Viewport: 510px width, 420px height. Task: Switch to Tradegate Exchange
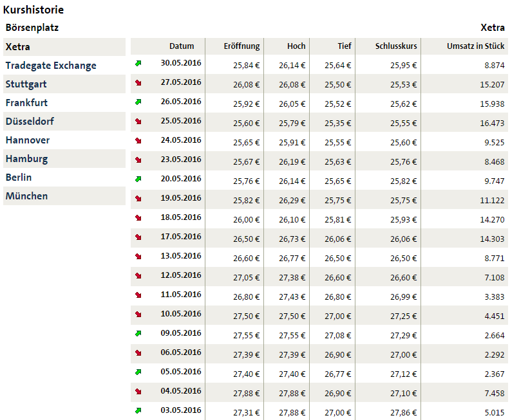[x=51, y=66]
